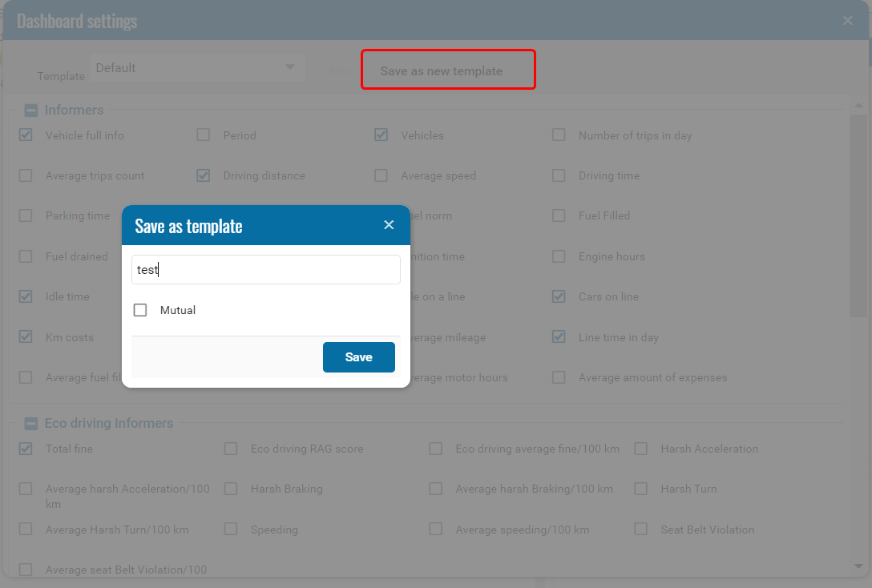Enable Number of trips in day
The height and width of the screenshot is (588, 872).
tap(559, 135)
